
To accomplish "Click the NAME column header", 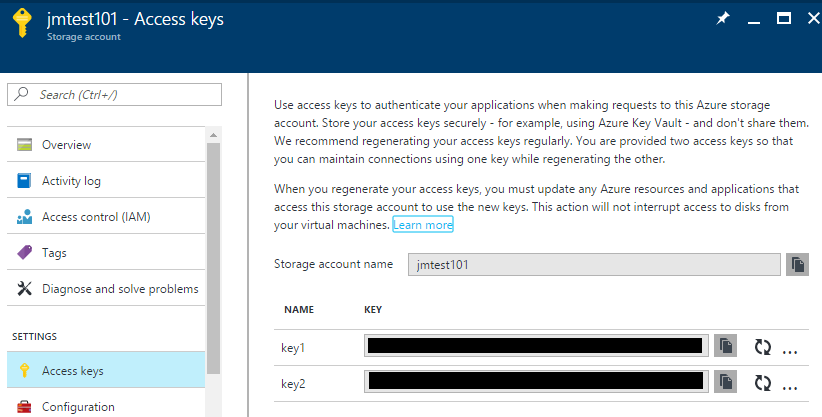I will [x=299, y=309].
